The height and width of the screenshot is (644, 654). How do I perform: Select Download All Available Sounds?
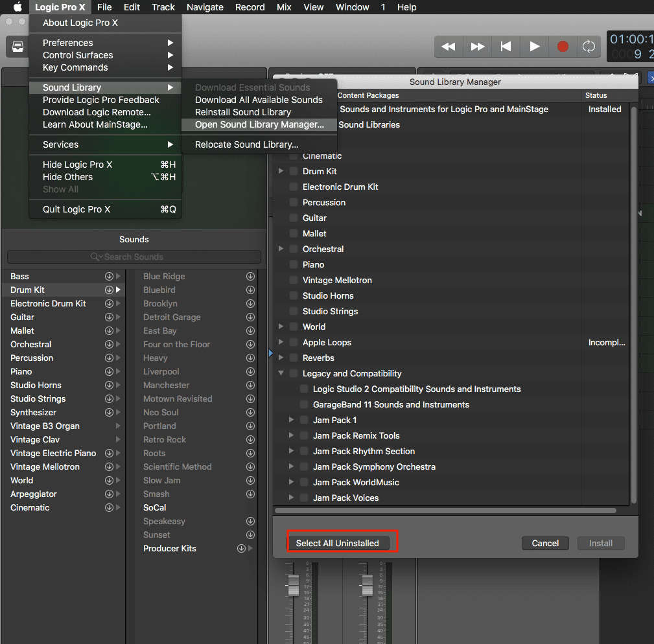[259, 100]
